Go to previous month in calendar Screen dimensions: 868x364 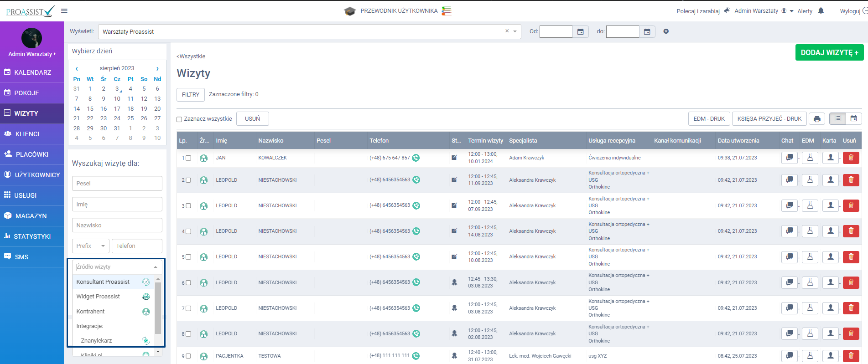click(x=77, y=68)
